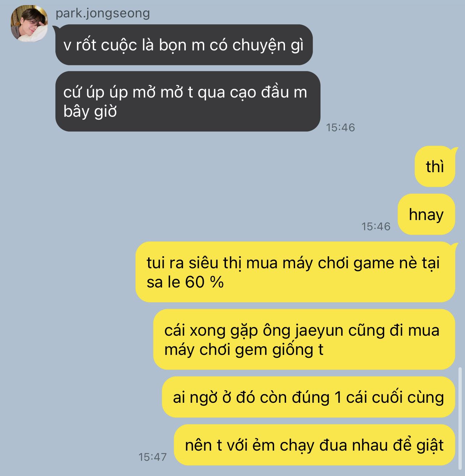The height and width of the screenshot is (476, 465).
Task: Tap the 15:47 timestamp at the bottom
Action: [x=152, y=457]
